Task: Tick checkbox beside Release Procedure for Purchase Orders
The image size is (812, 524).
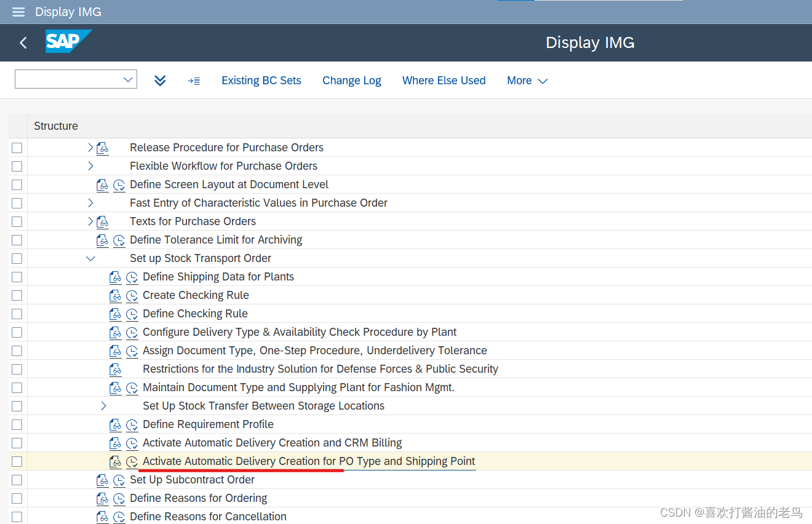Action: coord(17,148)
